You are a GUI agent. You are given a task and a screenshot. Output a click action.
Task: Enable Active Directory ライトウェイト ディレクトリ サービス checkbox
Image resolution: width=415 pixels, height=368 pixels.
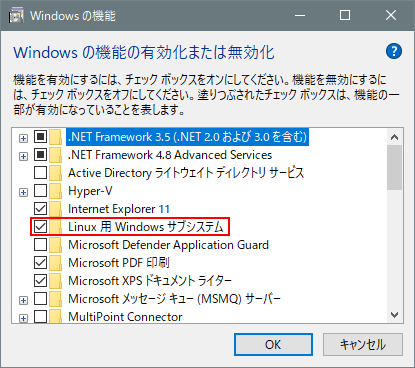click(x=40, y=173)
